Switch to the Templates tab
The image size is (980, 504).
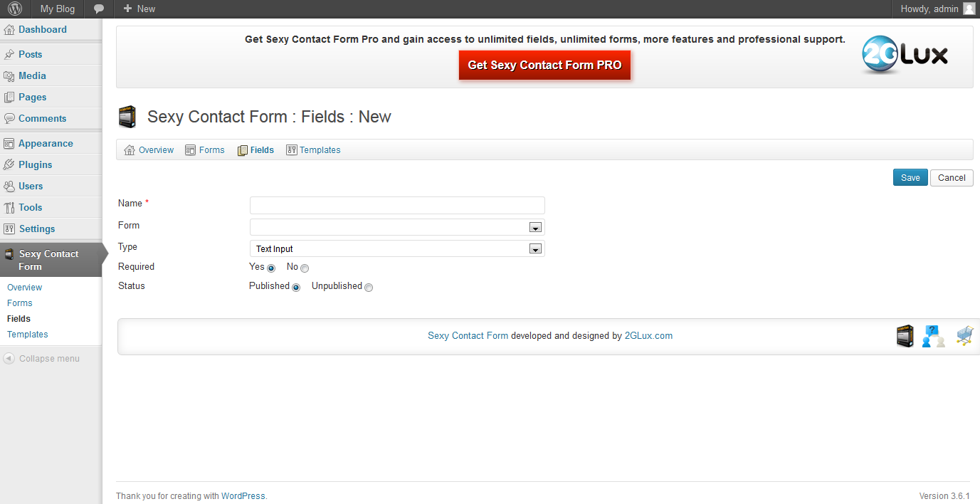point(313,150)
